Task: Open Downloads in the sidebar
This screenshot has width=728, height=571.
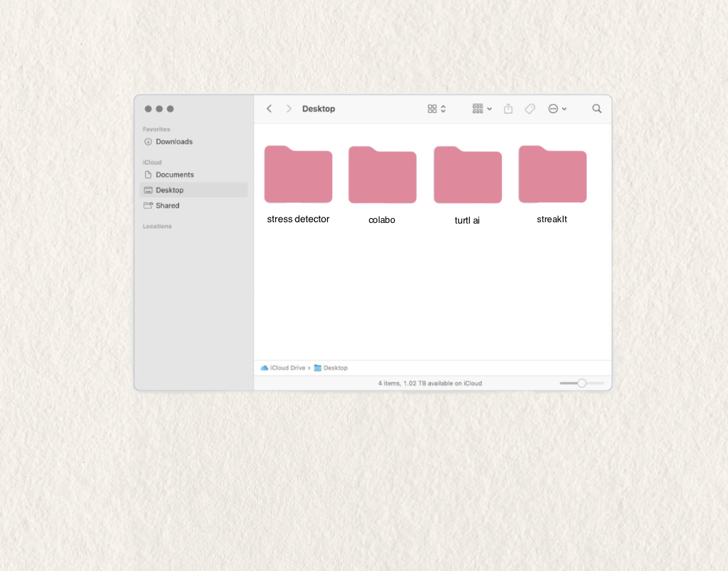Action: click(x=174, y=142)
